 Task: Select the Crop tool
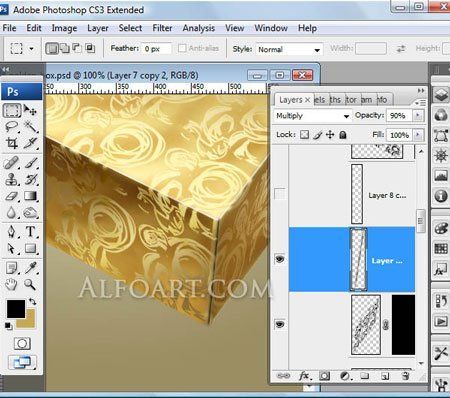point(12,143)
